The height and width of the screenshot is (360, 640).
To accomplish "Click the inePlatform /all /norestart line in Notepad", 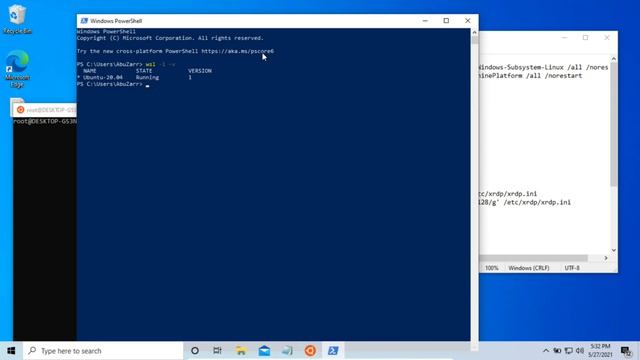I will click(x=531, y=76).
